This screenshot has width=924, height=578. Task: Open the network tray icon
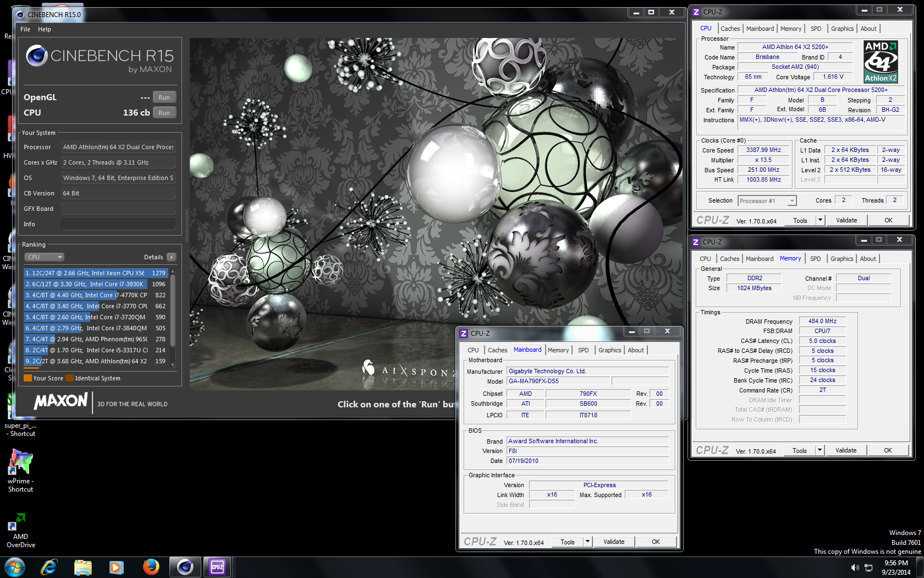click(x=869, y=568)
